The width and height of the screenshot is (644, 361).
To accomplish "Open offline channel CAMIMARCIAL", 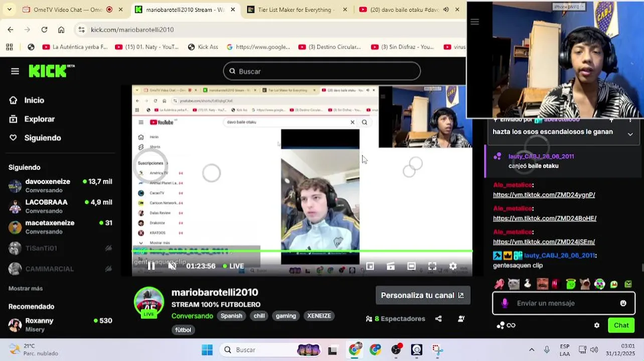I will pyautogui.click(x=60, y=269).
